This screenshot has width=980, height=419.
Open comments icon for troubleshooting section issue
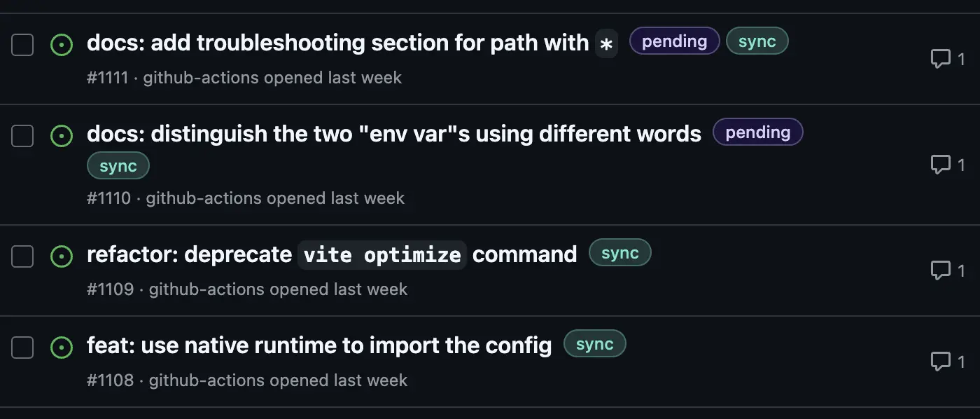click(x=940, y=60)
